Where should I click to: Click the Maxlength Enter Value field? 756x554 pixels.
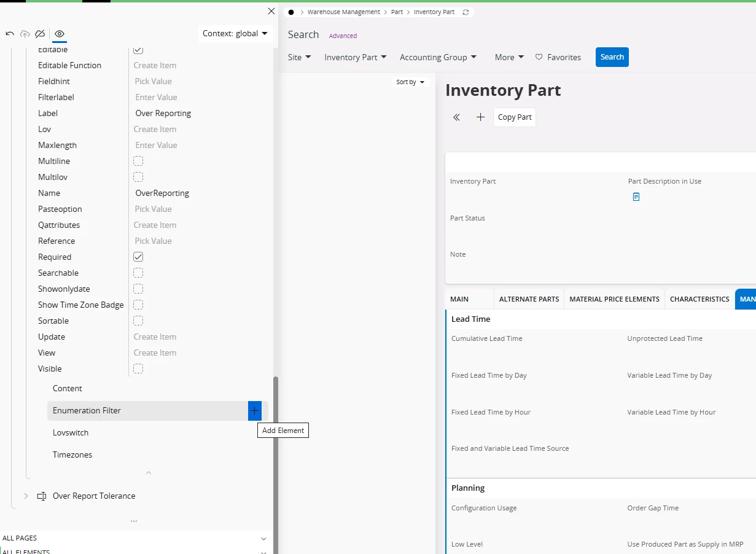(156, 145)
